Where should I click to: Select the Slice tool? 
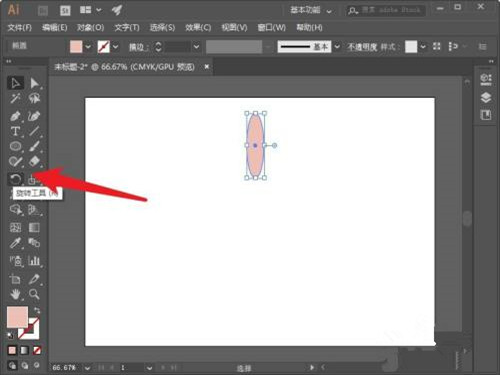tap(34, 279)
